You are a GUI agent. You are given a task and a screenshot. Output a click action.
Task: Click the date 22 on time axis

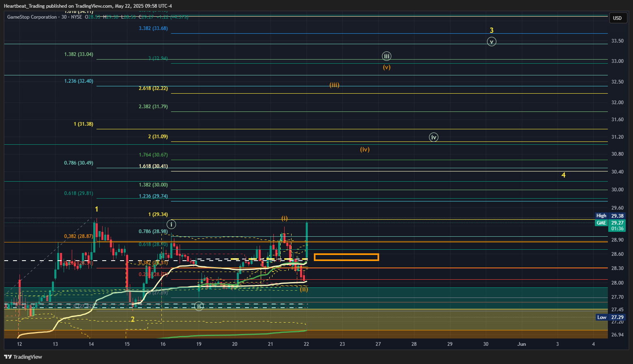coord(307,344)
